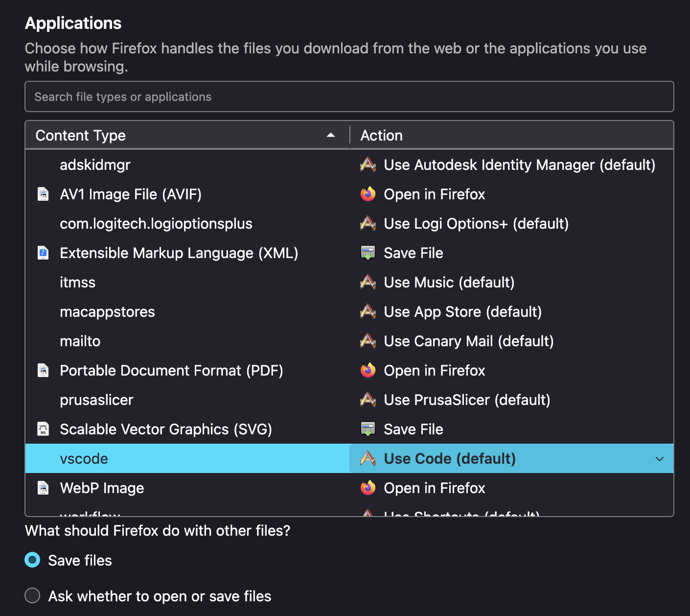690x616 pixels.
Task: Click Save File action for SVG
Action: (414, 429)
